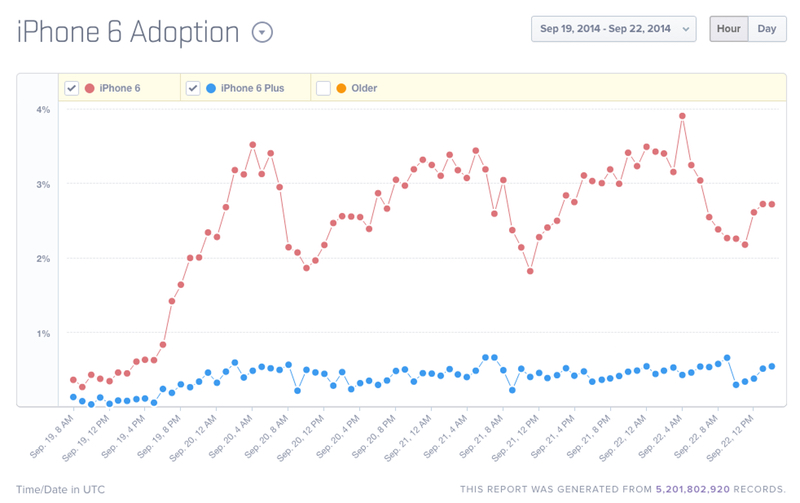800x503 pixels.
Task: Click the orange Older legend dot
Action: (x=342, y=88)
